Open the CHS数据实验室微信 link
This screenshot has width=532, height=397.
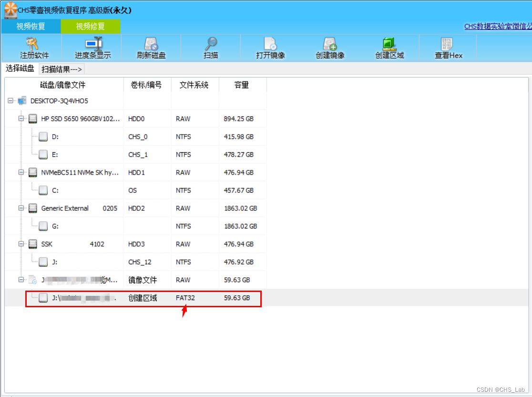point(498,27)
